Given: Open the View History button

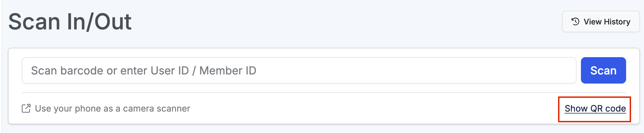Looking at the screenshot, I should (601, 21).
